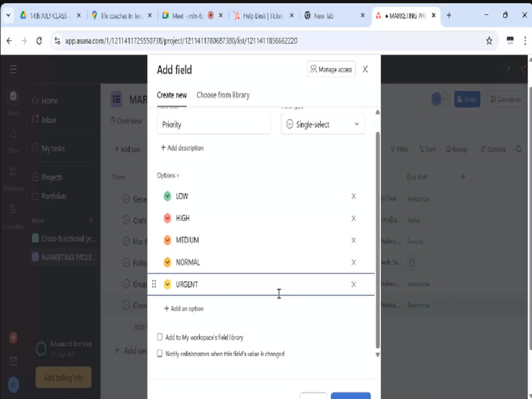
Task: Check Notify collaborators when value changes
Action: click(160, 353)
